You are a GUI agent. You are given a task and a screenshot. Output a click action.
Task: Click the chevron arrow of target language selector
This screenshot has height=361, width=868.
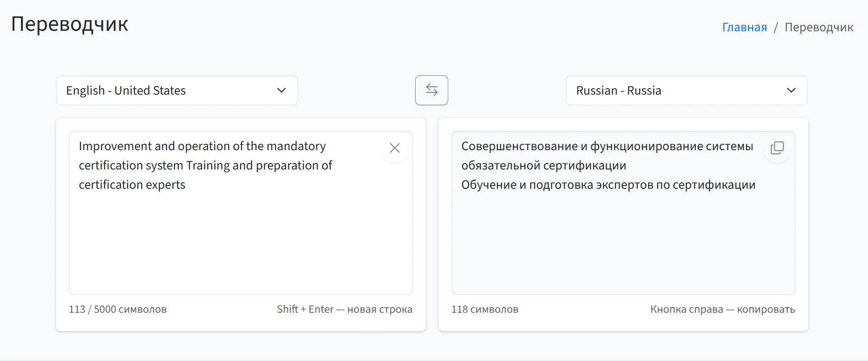[x=791, y=90]
